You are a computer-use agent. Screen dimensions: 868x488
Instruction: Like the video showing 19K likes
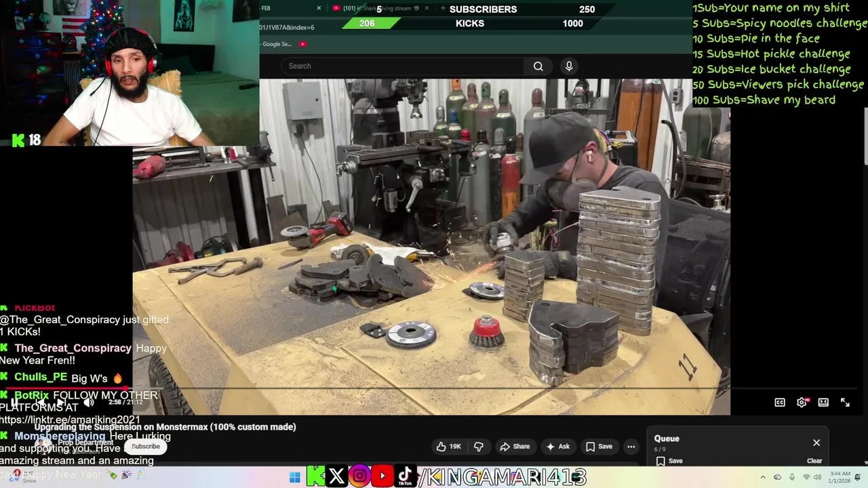(x=449, y=447)
